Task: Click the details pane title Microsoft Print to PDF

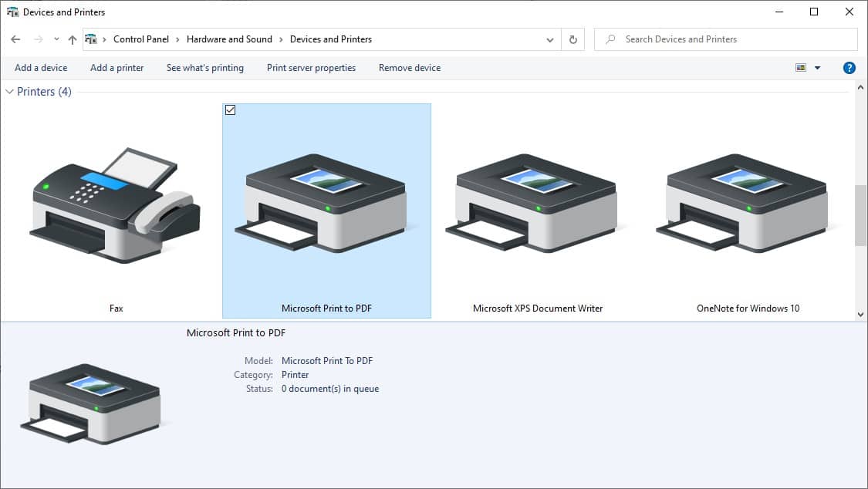Action: pos(236,333)
